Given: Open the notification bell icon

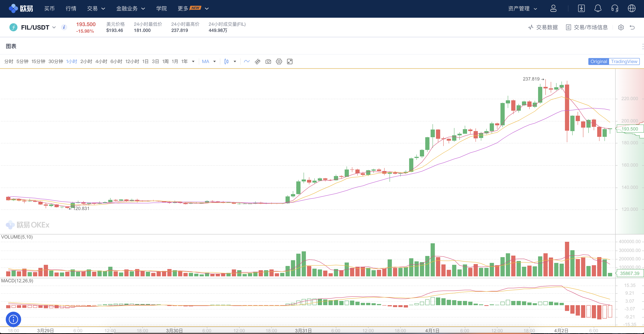Looking at the screenshot, I should (598, 8).
